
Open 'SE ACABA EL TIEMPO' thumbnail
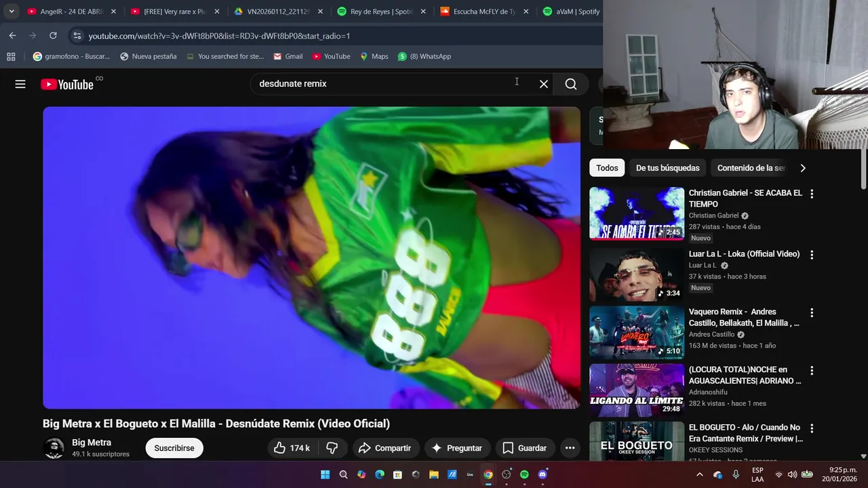pos(637,213)
